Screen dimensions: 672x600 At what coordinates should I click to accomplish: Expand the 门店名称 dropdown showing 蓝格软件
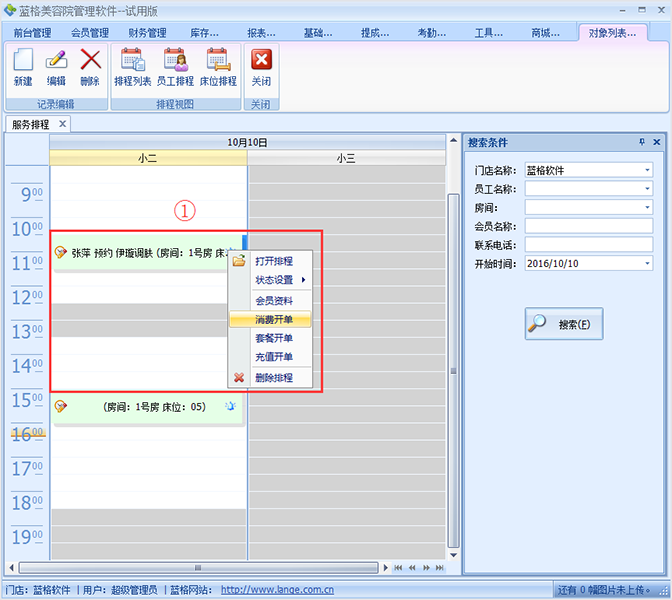pyautogui.click(x=647, y=170)
